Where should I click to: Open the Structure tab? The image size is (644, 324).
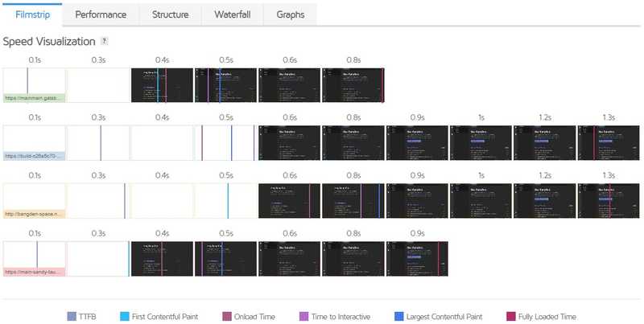171,14
